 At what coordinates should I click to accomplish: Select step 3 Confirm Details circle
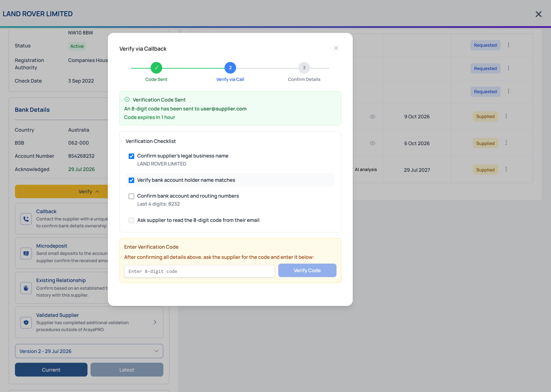(x=304, y=68)
